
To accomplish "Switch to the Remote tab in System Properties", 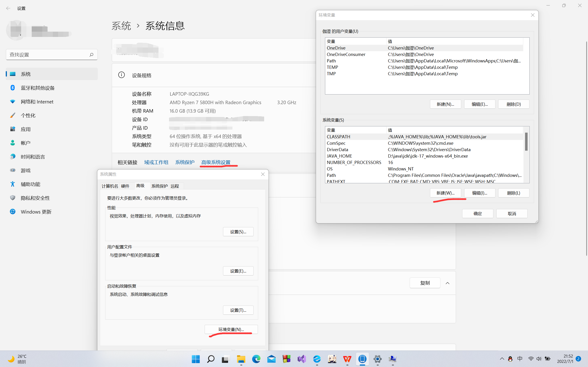I will coord(175,186).
